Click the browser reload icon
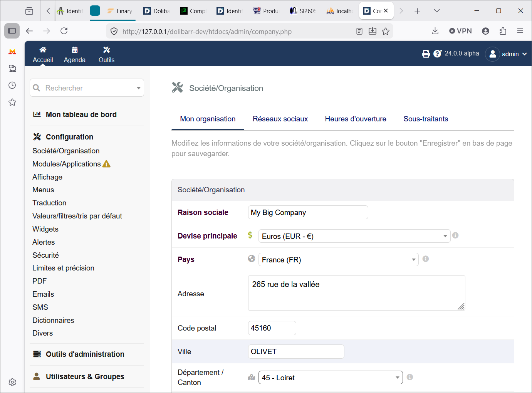 64,31
